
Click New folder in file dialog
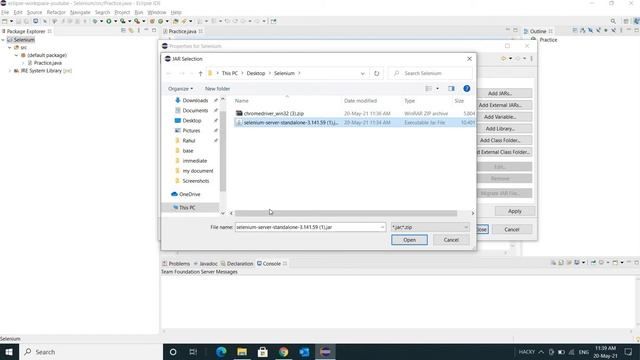(217, 89)
